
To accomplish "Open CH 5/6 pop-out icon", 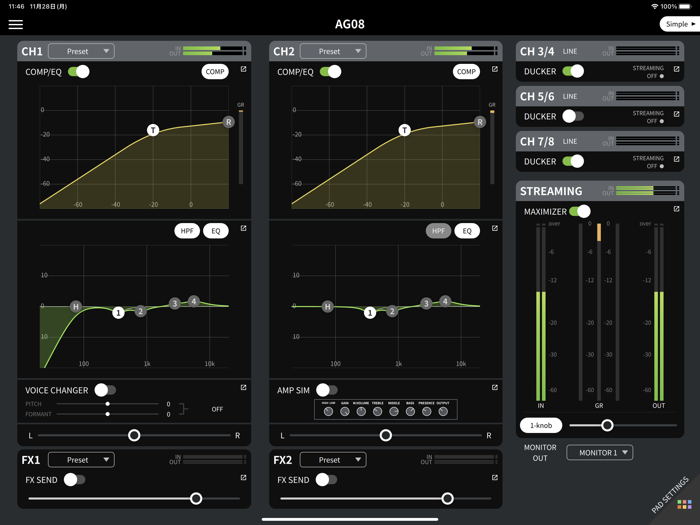I will tap(676, 114).
